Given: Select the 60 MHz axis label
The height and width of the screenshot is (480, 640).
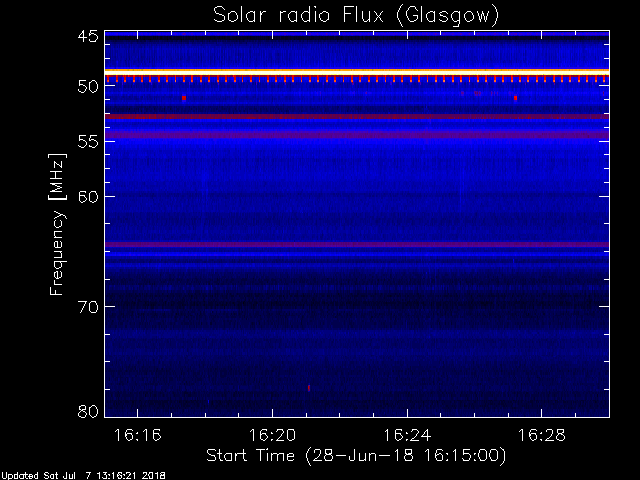Looking at the screenshot, I should coord(88,197).
